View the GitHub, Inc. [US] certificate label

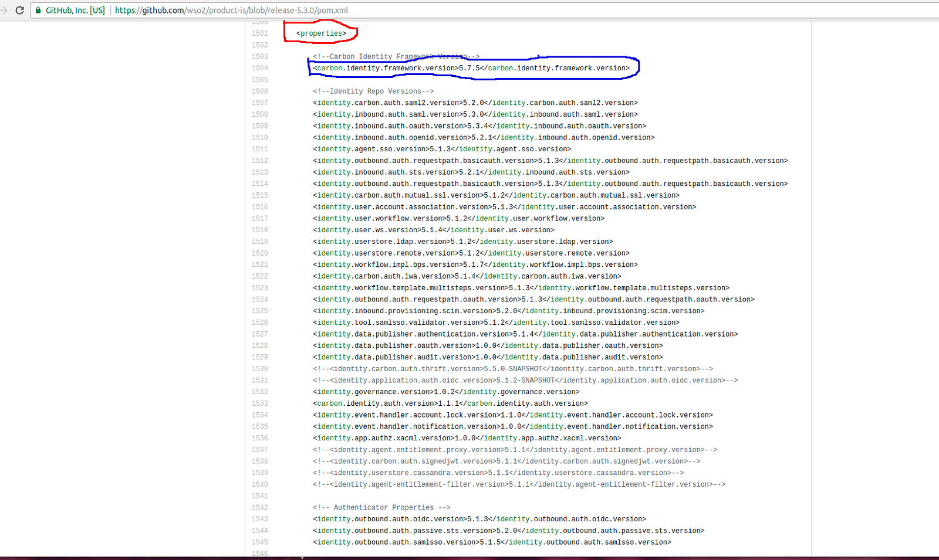75,10
